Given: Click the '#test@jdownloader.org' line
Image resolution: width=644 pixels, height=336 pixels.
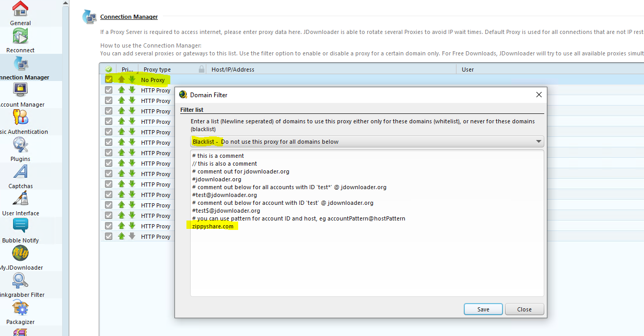Looking at the screenshot, I should [x=224, y=195].
